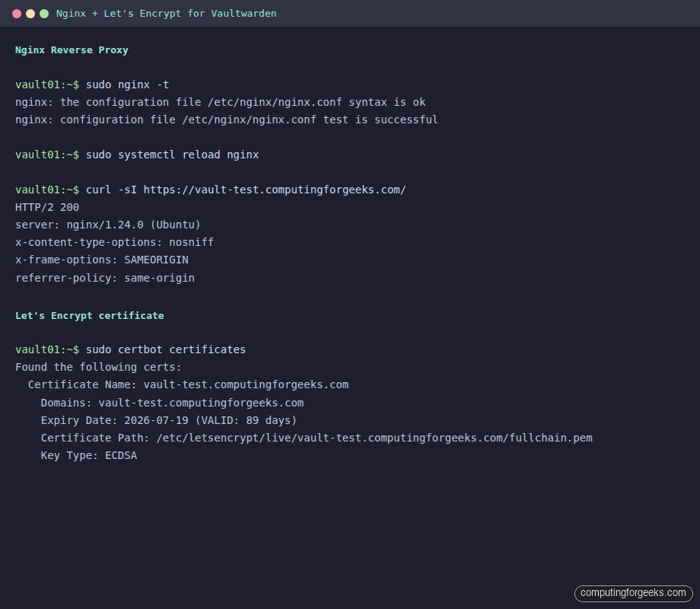Click the 'Expiry Date: 2026-07-19' line
This screenshot has height=609, width=700.
click(169, 420)
